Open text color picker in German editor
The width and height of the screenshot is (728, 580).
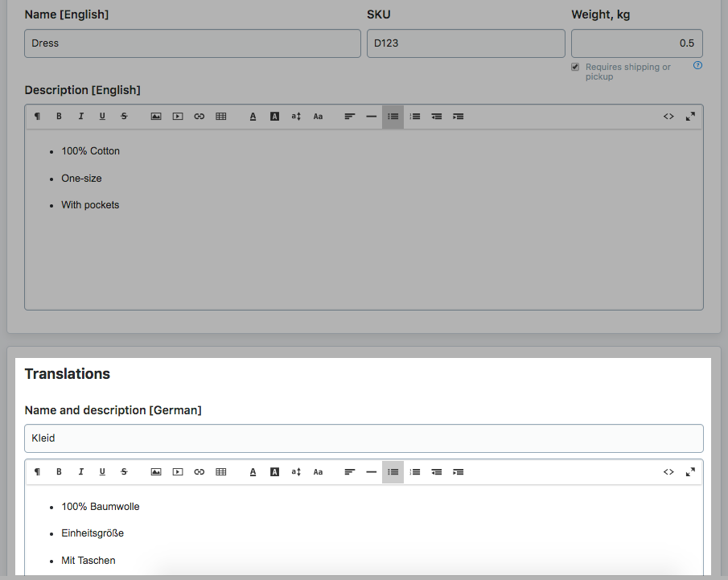(253, 472)
